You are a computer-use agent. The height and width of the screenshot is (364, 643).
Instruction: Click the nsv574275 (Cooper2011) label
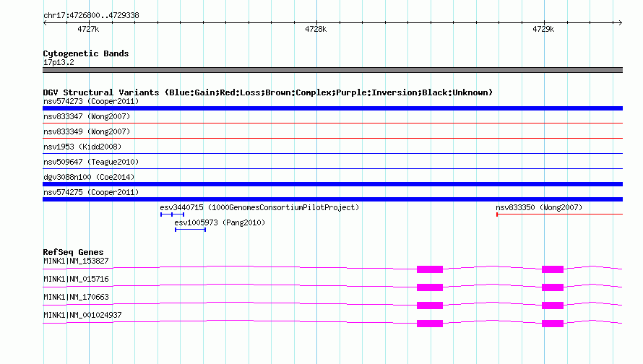pos(91,192)
